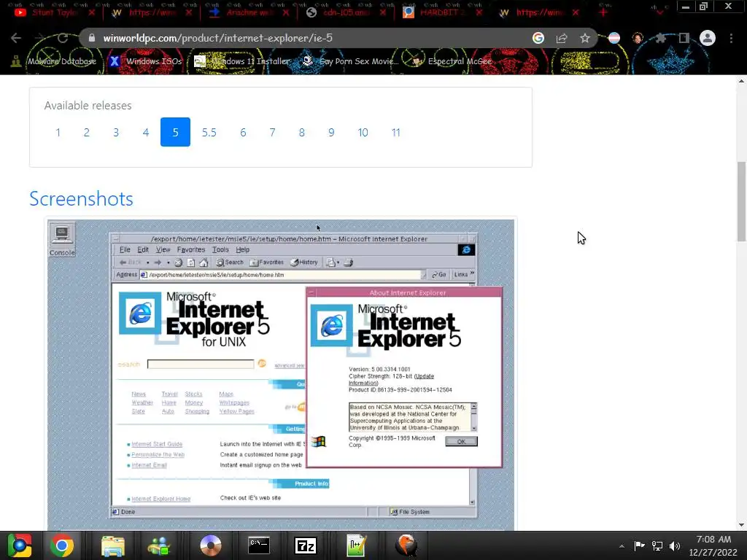This screenshot has width=747, height=560.
Task: Select release 3 of Internet Explorer
Action: [116, 133]
